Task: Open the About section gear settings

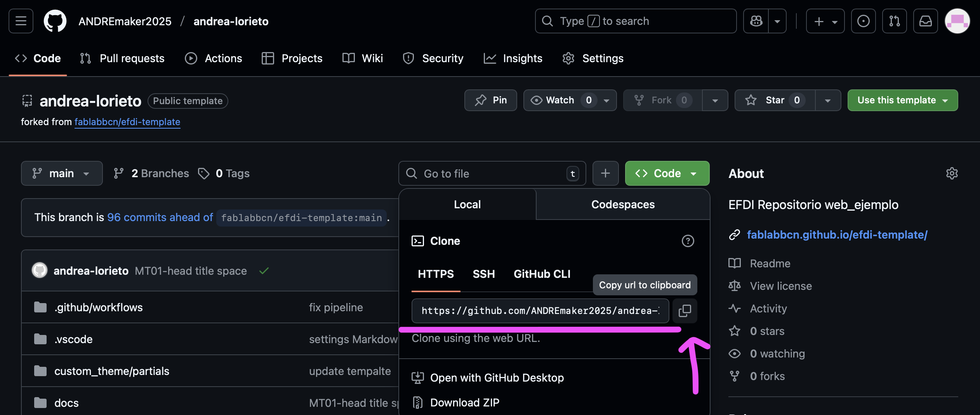Action: 952,173
